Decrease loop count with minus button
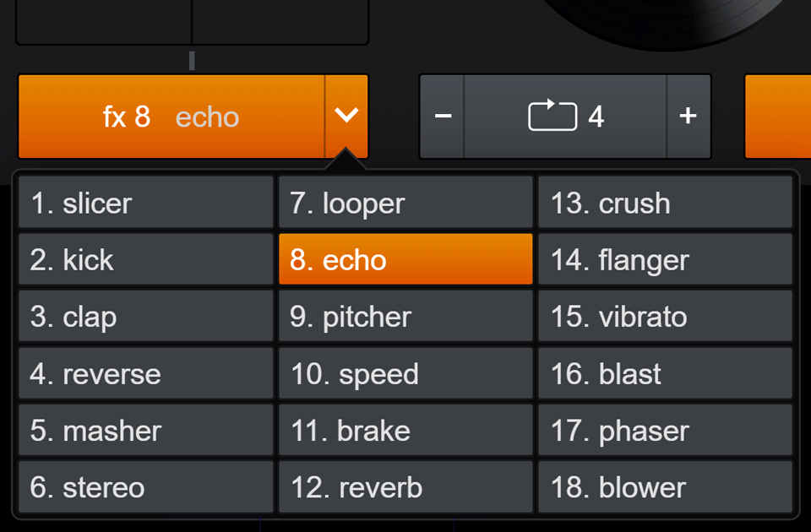Viewport: 811px width, 532px height. point(443,116)
